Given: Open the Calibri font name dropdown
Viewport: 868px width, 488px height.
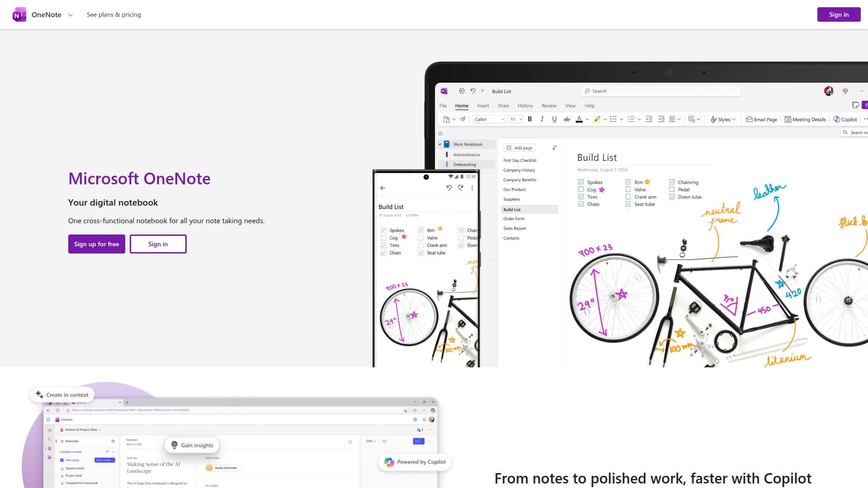Looking at the screenshot, I should click(489, 119).
